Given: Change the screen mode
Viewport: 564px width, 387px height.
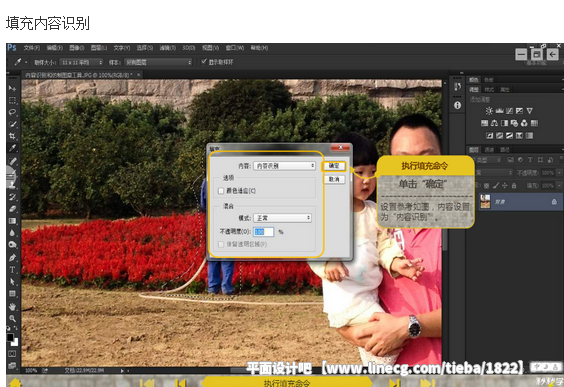Looking at the screenshot, I should point(13,365).
